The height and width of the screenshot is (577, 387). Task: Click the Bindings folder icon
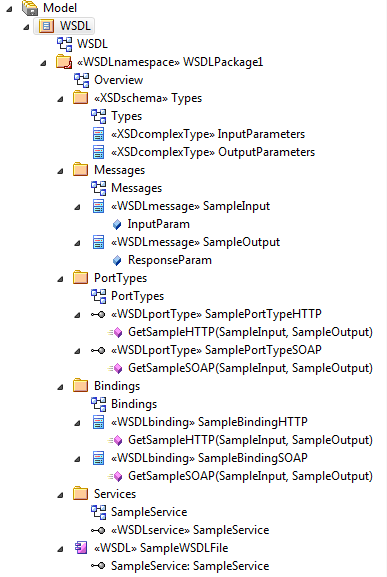click(x=81, y=386)
